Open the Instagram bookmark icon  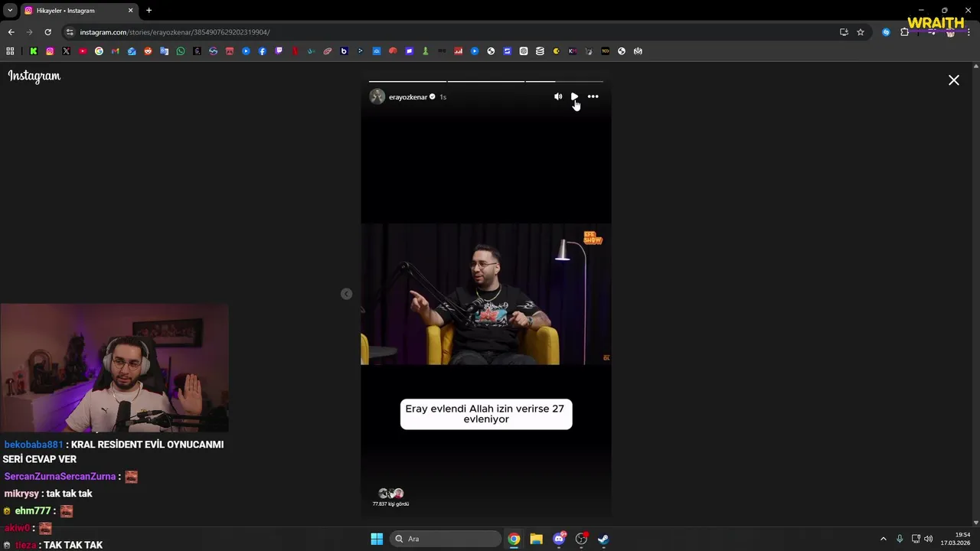[50, 51]
